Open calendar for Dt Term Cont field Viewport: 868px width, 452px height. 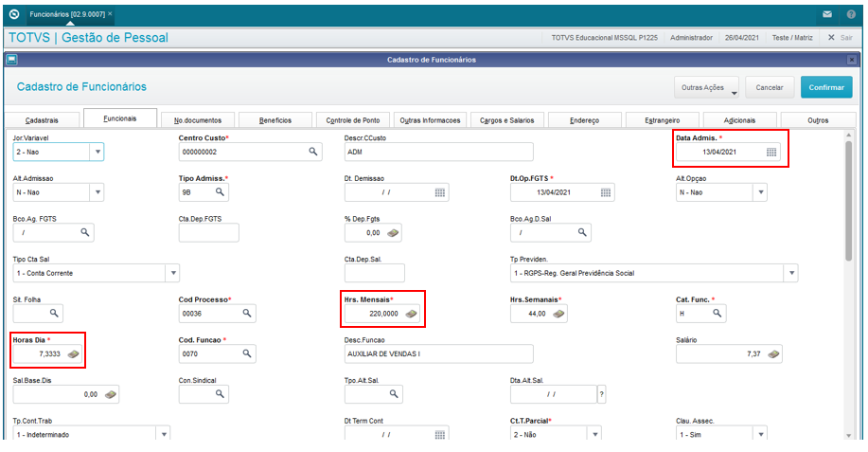pos(439,435)
